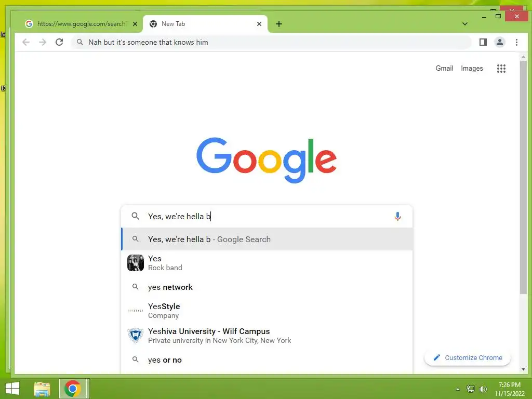Open the Google apps grid

501,69
